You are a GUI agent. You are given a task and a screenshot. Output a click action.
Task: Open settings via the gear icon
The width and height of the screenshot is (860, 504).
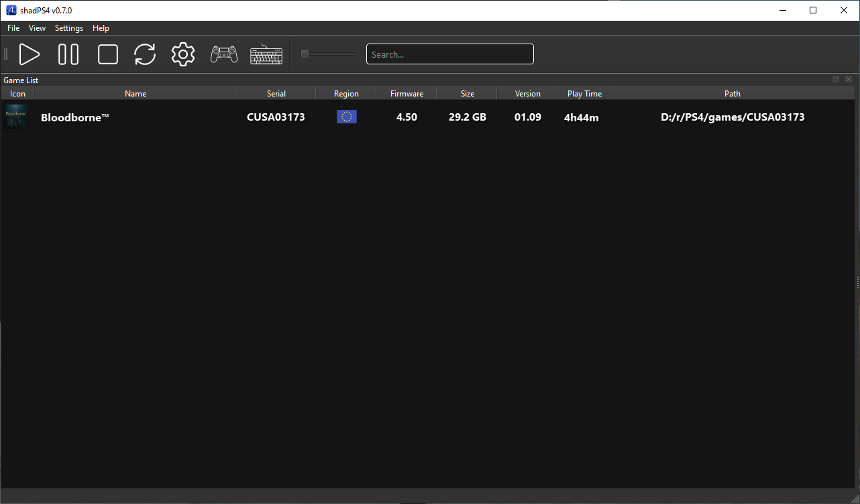pos(183,54)
